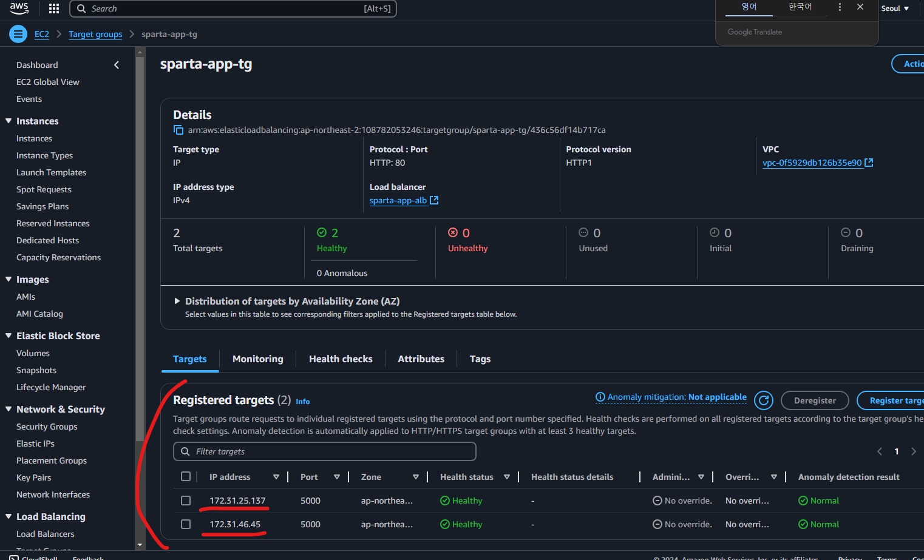Switch to the Monitoring tab

point(258,359)
